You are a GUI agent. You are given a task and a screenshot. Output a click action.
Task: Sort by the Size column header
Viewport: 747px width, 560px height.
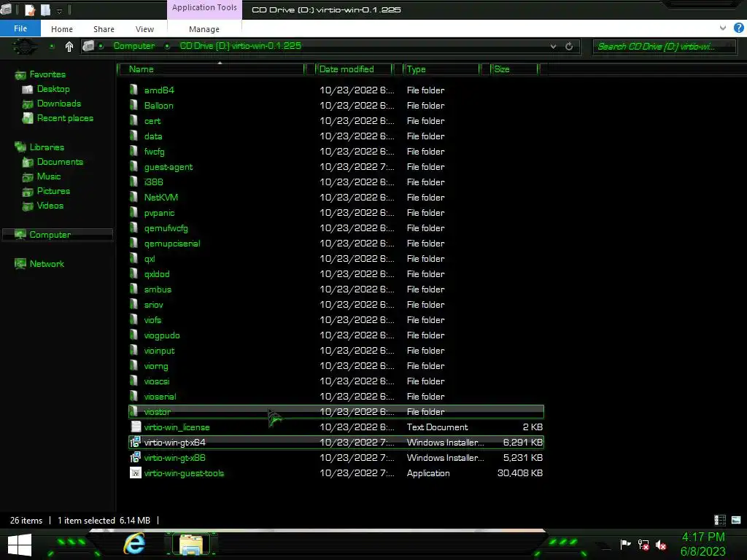coord(514,69)
